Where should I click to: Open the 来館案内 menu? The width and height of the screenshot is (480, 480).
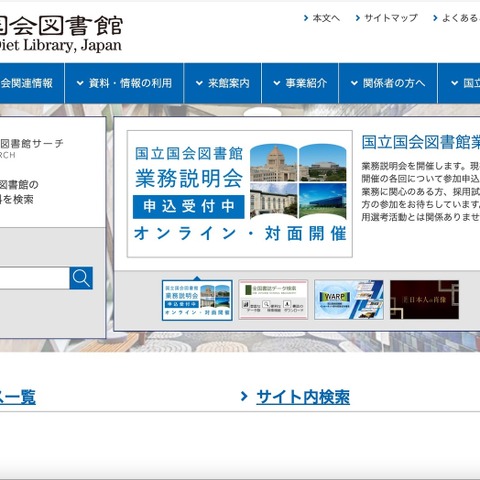click(223, 83)
